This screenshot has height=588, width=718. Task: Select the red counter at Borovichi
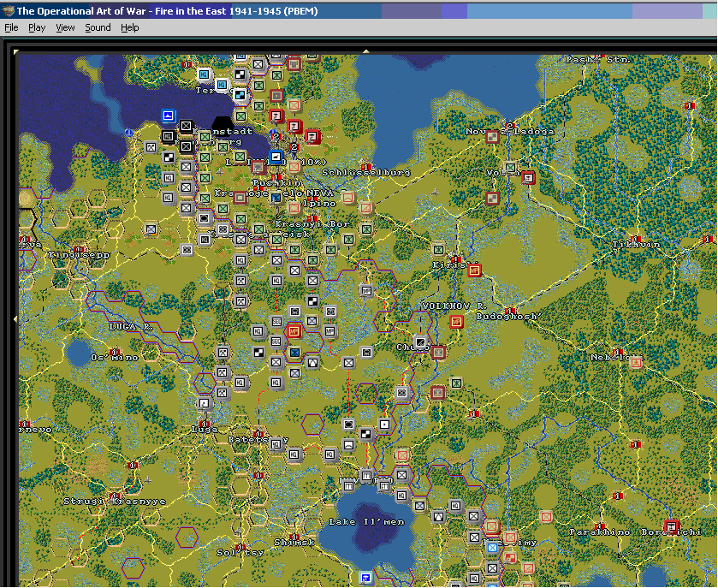click(x=671, y=526)
